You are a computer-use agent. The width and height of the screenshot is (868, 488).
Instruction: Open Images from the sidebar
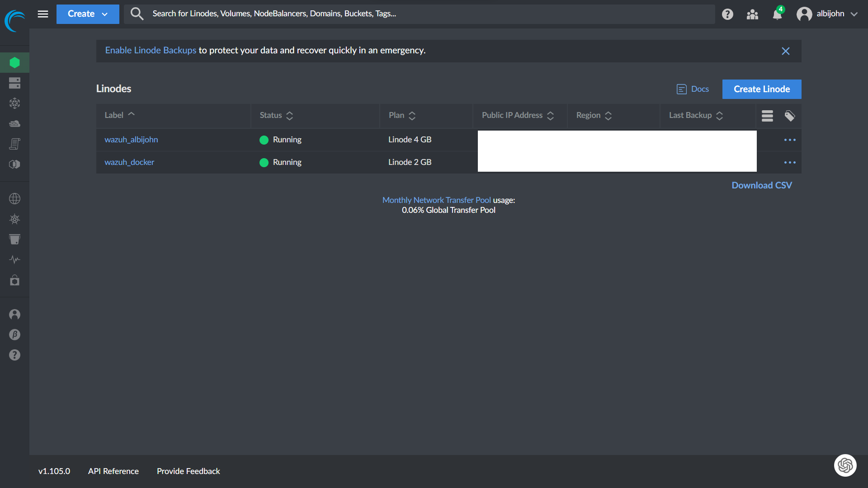[x=15, y=164]
